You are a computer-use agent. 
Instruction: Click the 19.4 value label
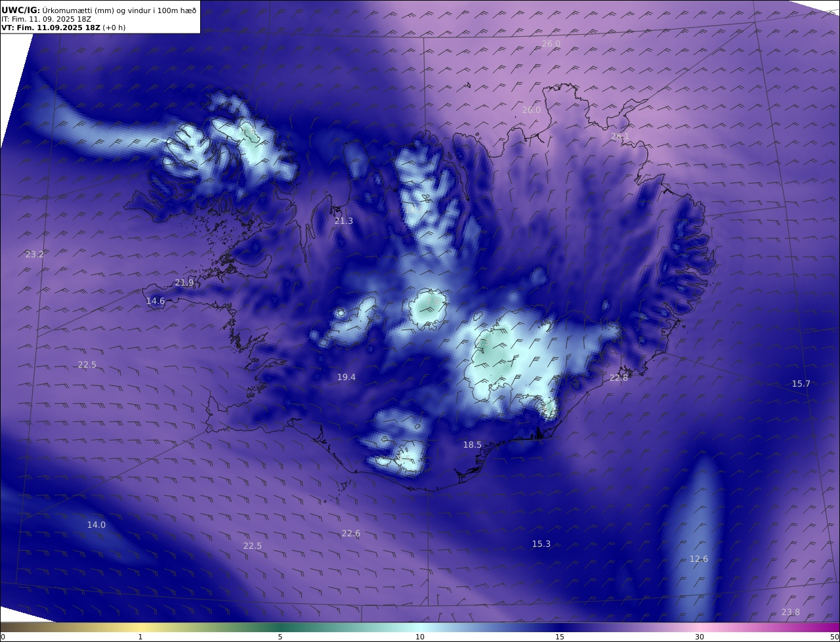tap(346, 377)
